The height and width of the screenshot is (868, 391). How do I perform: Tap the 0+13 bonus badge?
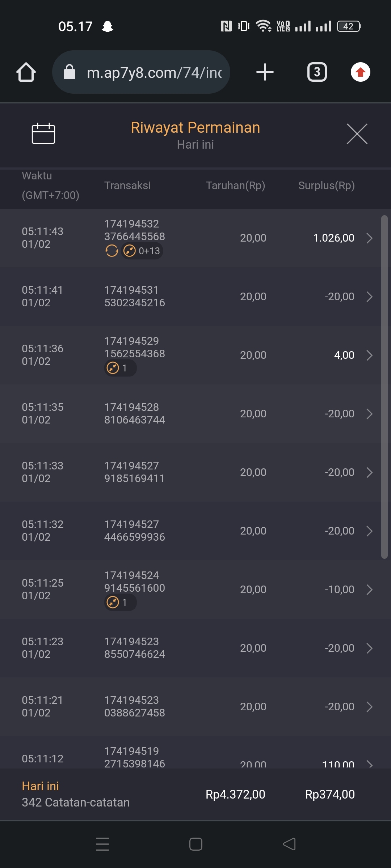142,251
